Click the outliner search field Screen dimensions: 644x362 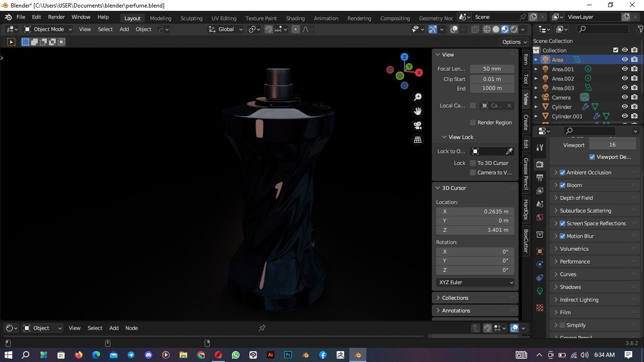(603, 29)
